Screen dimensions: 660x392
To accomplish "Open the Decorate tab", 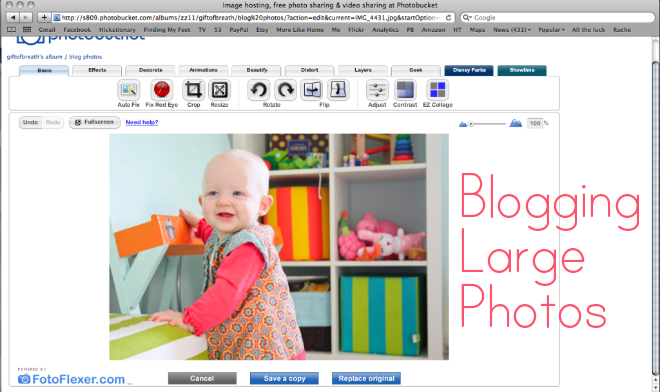I will point(151,70).
